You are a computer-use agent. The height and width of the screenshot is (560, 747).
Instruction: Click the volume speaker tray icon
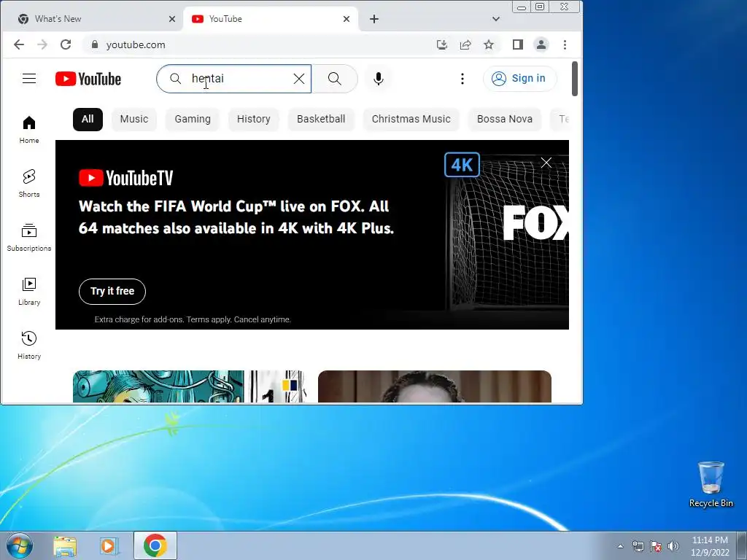click(x=673, y=546)
